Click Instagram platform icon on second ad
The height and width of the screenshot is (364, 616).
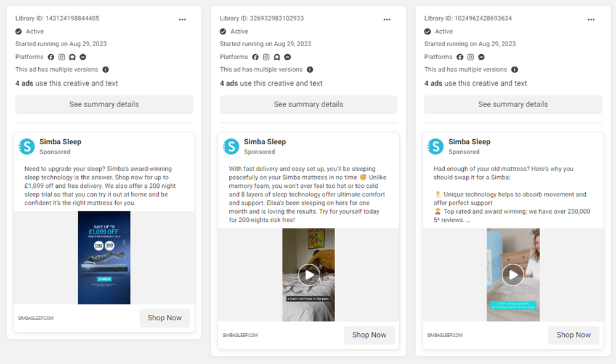click(x=266, y=57)
